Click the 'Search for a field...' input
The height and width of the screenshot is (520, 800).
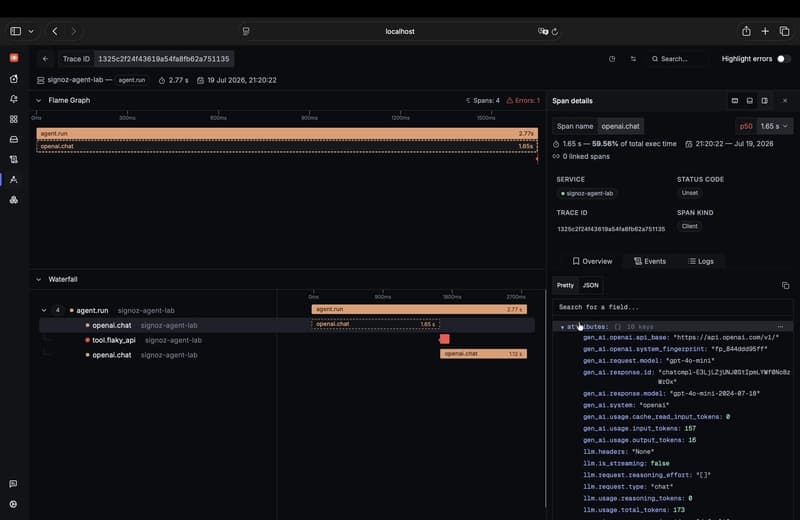click(672, 307)
